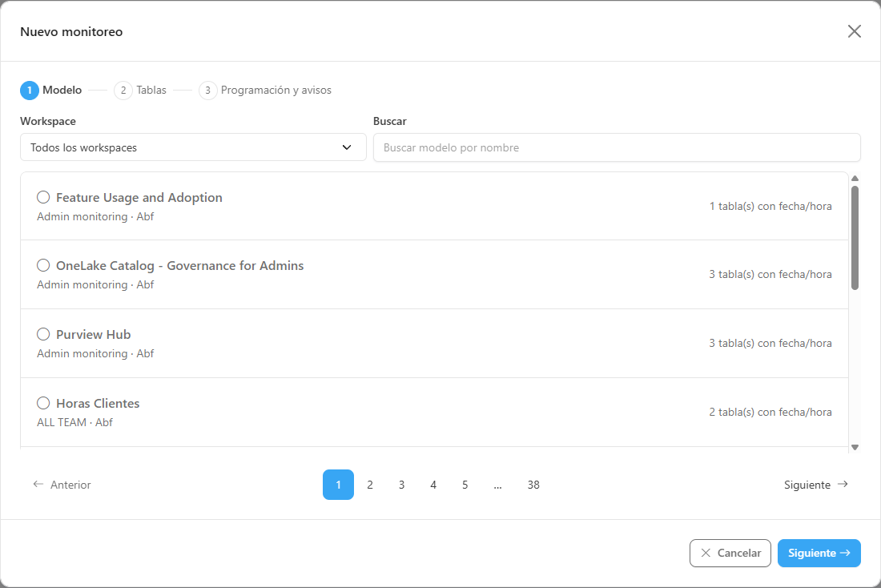Image resolution: width=881 pixels, height=588 pixels.
Task: Open pagination page 5
Action: [465, 485]
